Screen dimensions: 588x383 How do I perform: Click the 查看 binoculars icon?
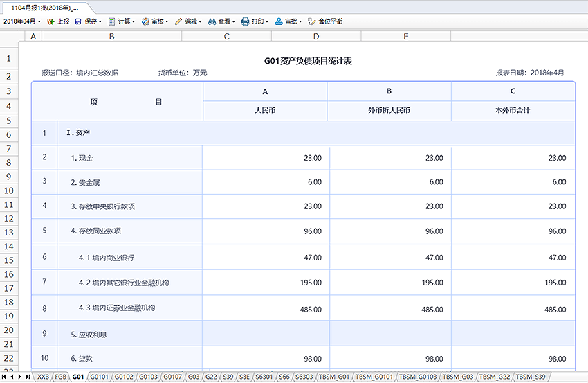click(212, 21)
